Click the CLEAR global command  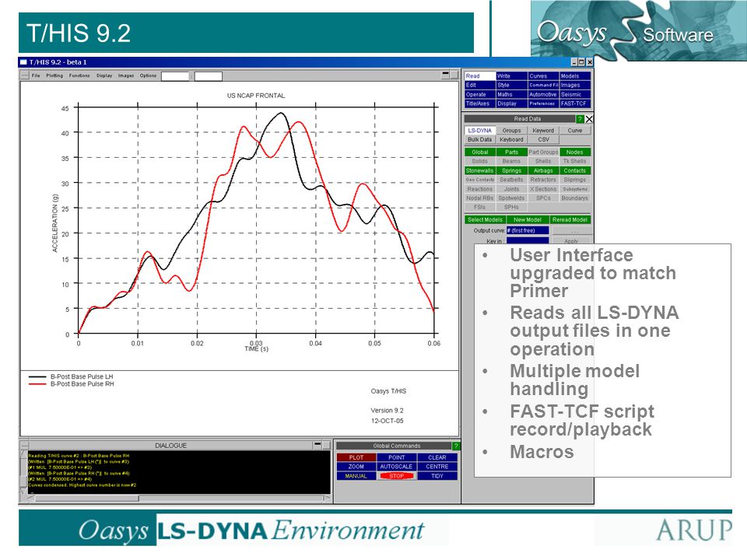pyautogui.click(x=437, y=457)
